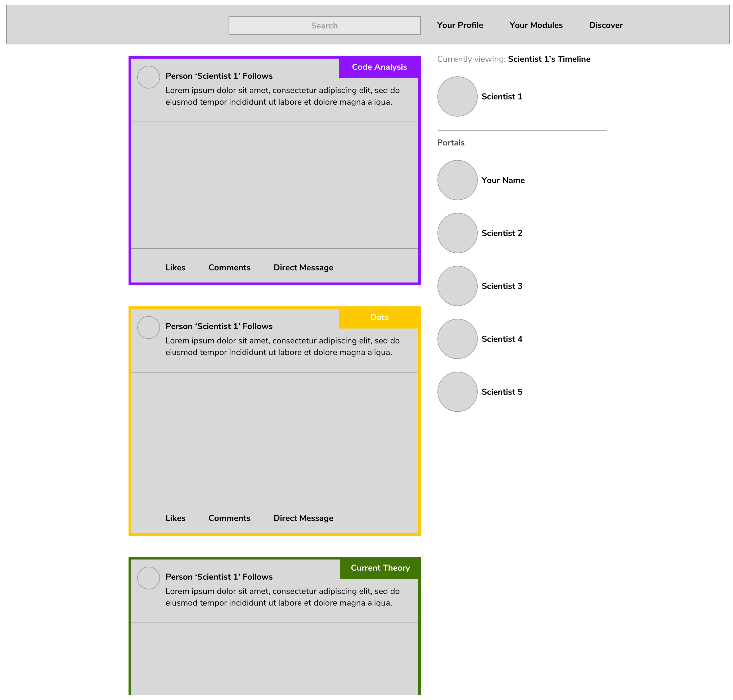Click the green Current Theory tag
Image resolution: width=733 pixels, height=700 pixels.
click(x=380, y=568)
